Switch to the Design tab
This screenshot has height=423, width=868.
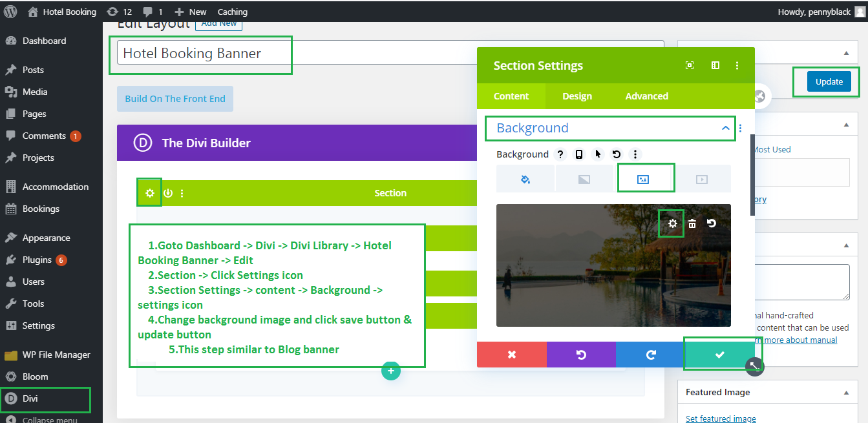click(577, 96)
